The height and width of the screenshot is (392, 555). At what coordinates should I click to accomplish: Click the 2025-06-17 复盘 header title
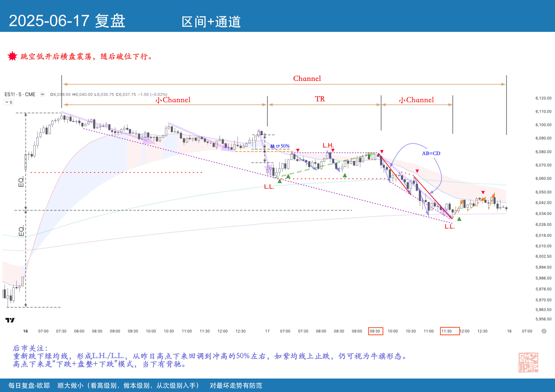tap(67, 21)
